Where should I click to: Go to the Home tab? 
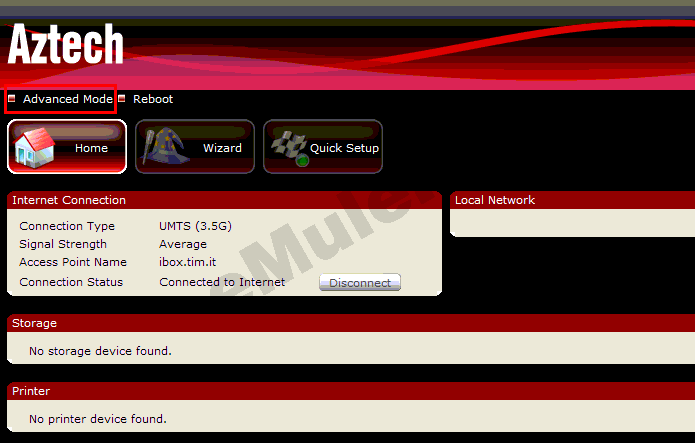67,146
